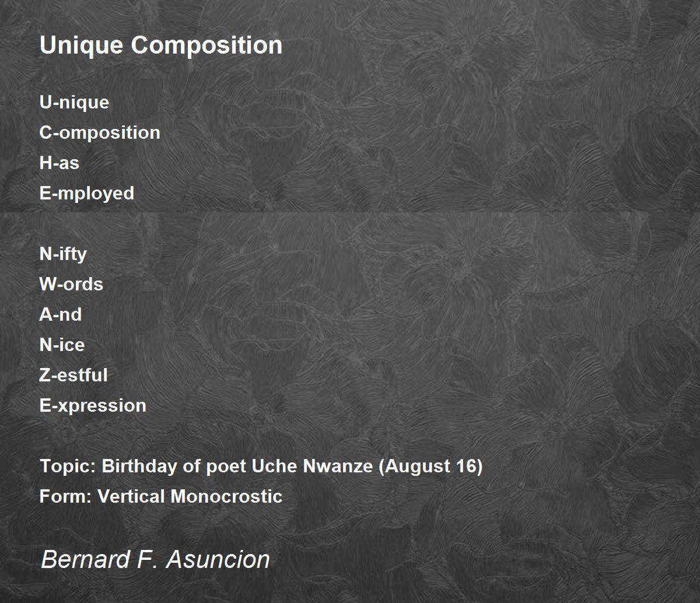Click the poem title Unique Composition

point(161,45)
